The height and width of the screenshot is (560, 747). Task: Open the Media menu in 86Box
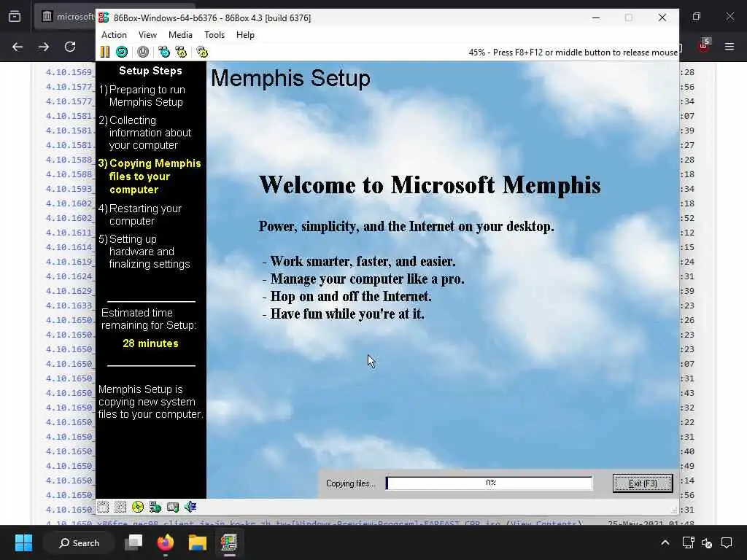(180, 35)
